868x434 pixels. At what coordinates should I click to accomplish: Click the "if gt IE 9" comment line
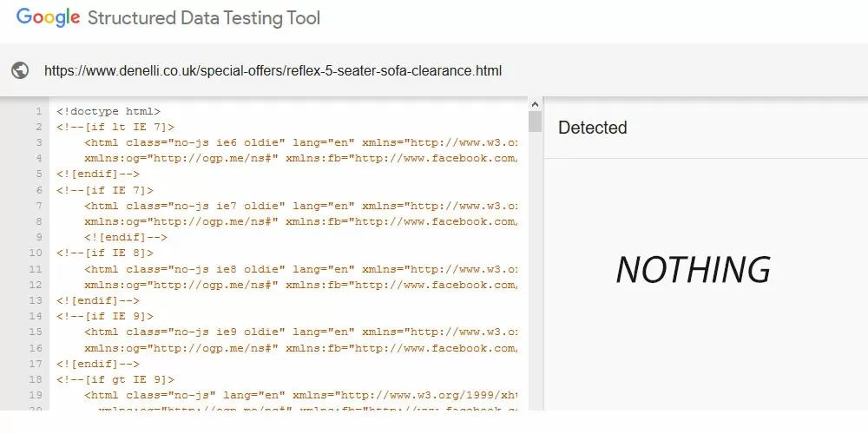point(115,379)
